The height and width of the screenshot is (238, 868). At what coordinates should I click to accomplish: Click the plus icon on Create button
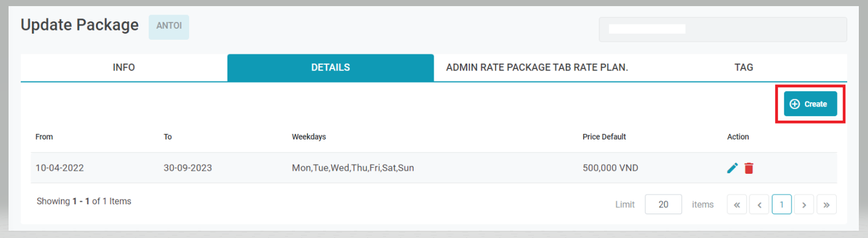(795, 104)
